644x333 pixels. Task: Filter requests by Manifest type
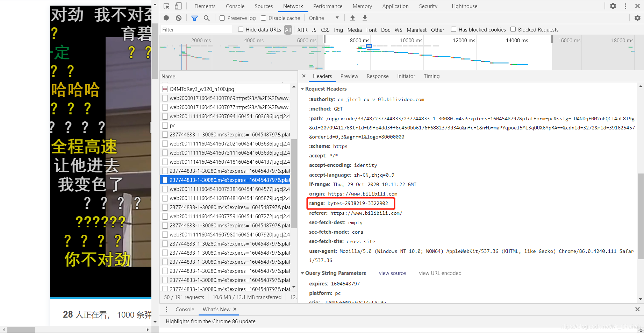tap(416, 30)
